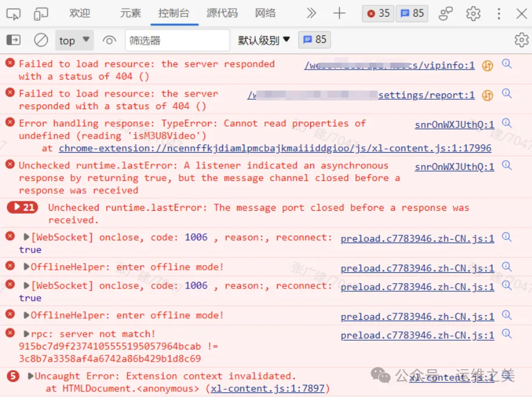Click the 35 errors counter badge
The image size is (532, 397).
(378, 13)
